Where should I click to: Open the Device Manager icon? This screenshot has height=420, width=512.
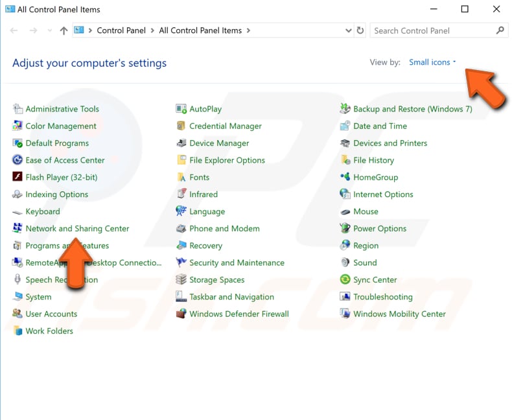tap(181, 143)
